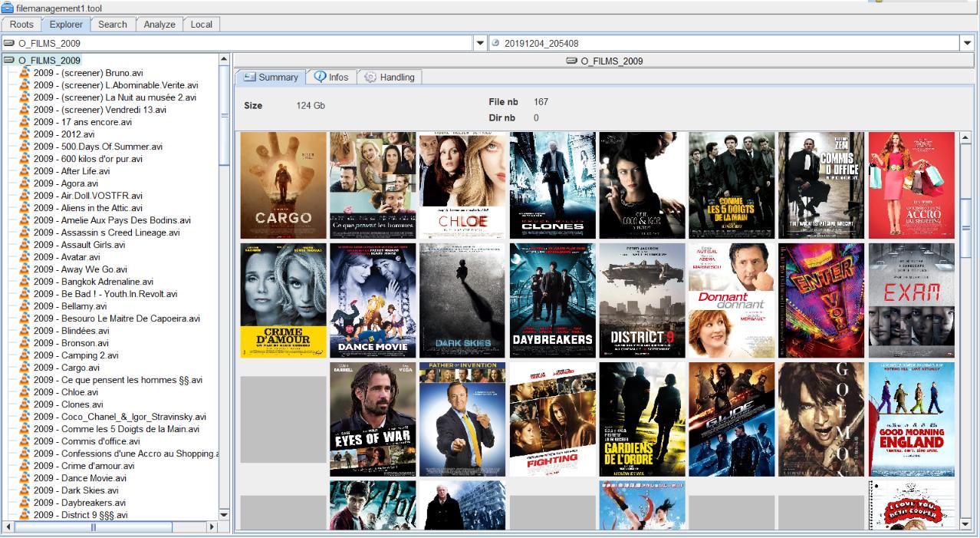
Task: Expand the O_FILMS_2009 root dropdown arrow
Action: point(481,43)
